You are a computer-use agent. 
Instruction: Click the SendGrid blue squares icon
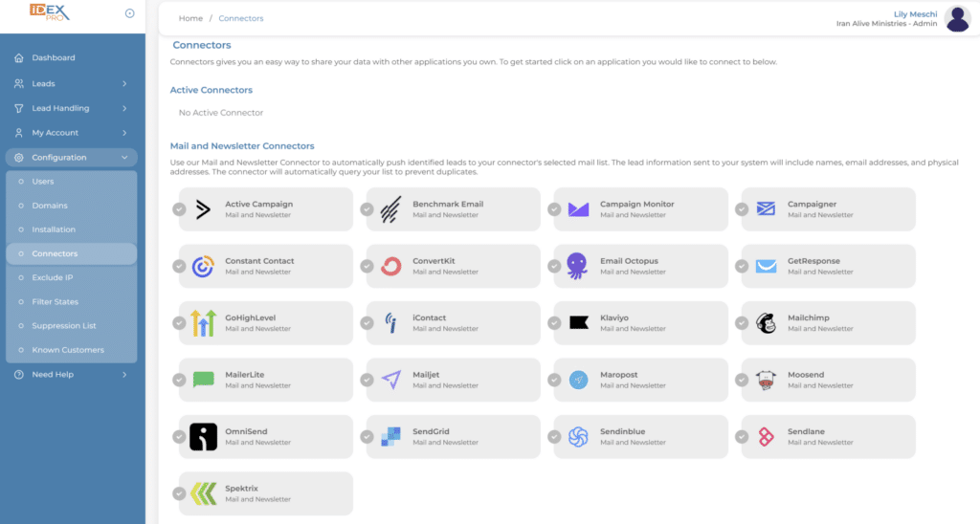[390, 437]
